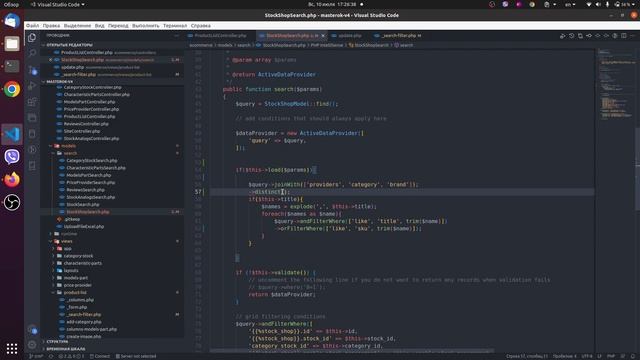The width and height of the screenshot is (640, 360).
Task: Open Source Control view in the activity bar
Action: (x=32, y=70)
